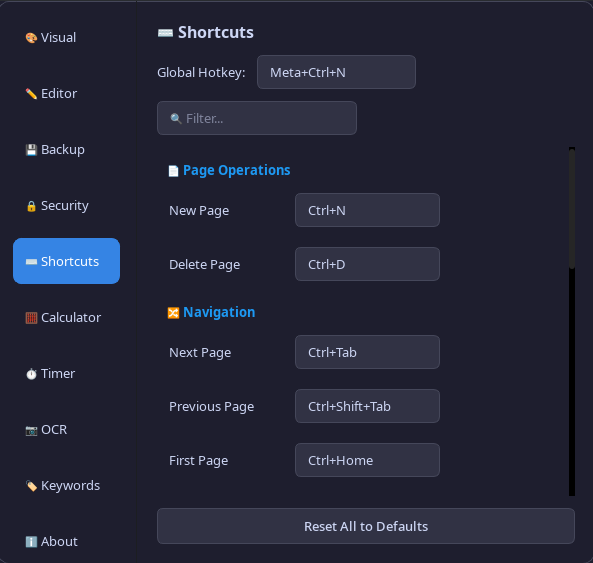Click the magnifier icon in Filter box

[x=175, y=118]
